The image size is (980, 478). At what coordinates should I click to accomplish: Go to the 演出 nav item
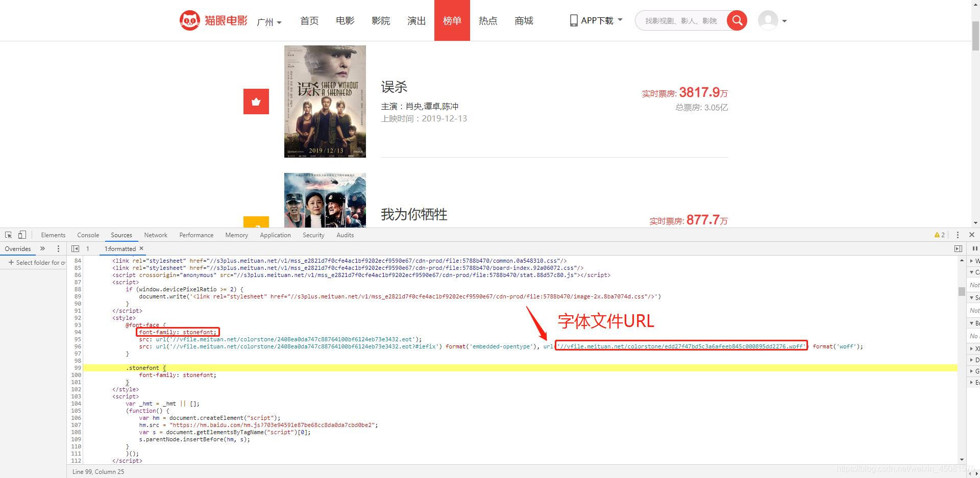tap(416, 20)
